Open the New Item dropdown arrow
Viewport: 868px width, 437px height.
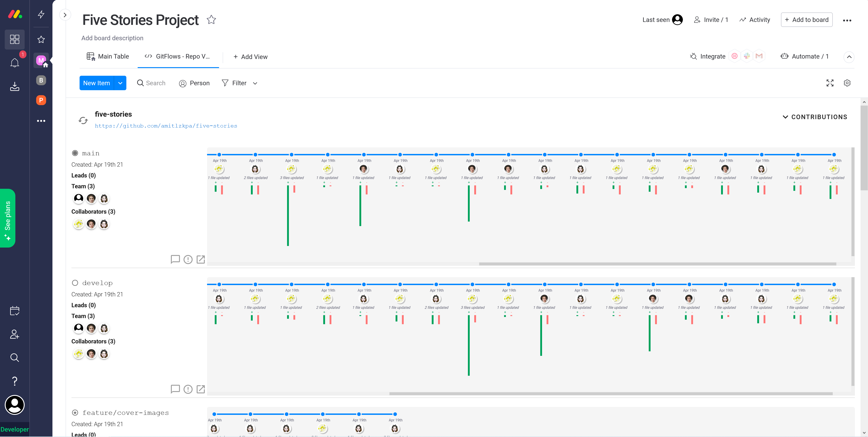tap(120, 83)
